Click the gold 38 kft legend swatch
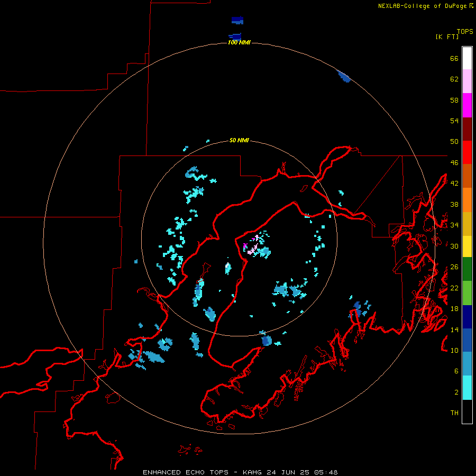This screenshot has height=476, width=476. pos(467,224)
